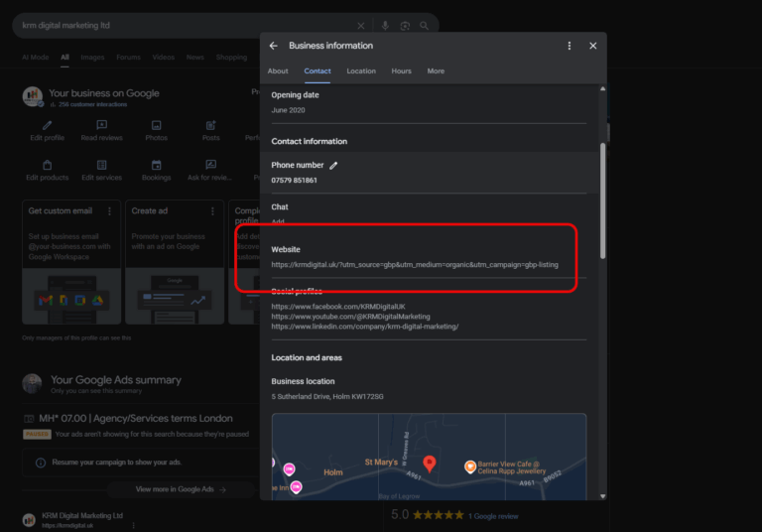
Task: Close the Business information dialog
Action: pyautogui.click(x=592, y=46)
